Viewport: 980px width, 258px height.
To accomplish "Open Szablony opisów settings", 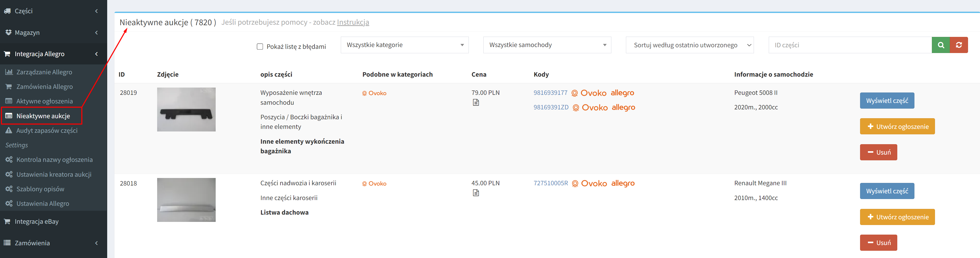I will pyautogui.click(x=40, y=189).
